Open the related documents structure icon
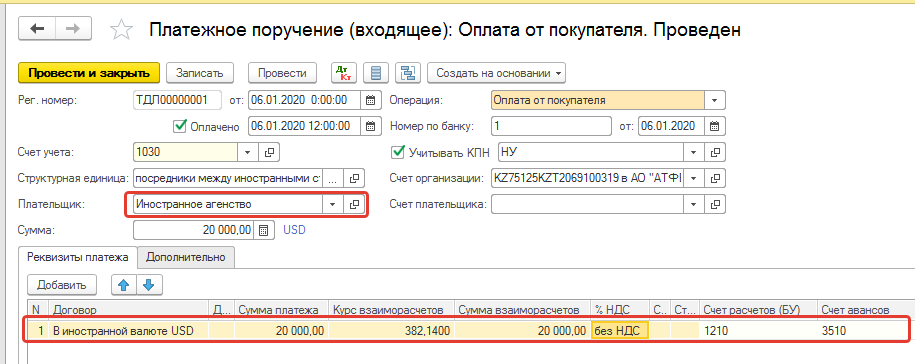Screen dimensions: 915x364 tap(408, 73)
